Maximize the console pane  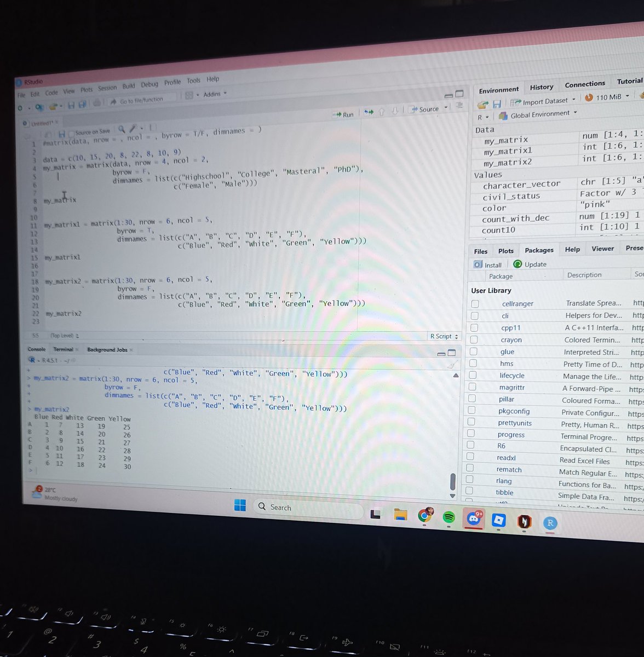pos(452,353)
